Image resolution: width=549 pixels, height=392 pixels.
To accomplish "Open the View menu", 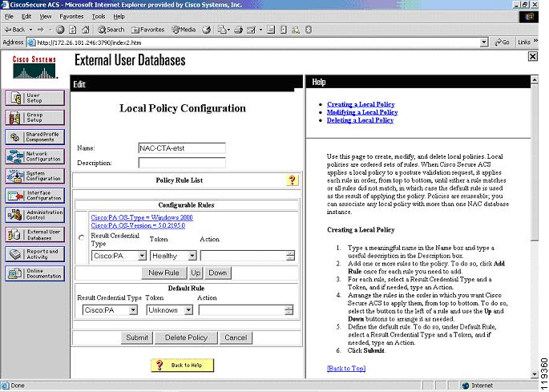I will point(45,17).
